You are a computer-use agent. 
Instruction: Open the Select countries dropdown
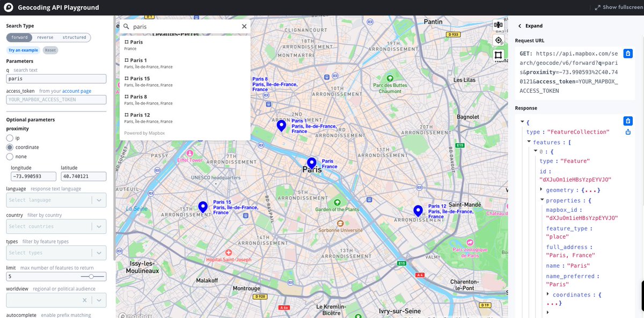pos(56,226)
